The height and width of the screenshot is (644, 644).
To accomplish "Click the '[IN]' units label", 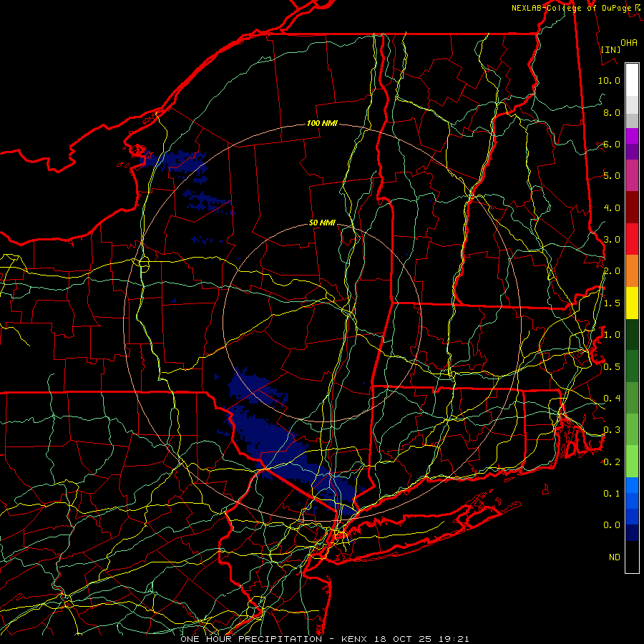I will pyautogui.click(x=610, y=49).
